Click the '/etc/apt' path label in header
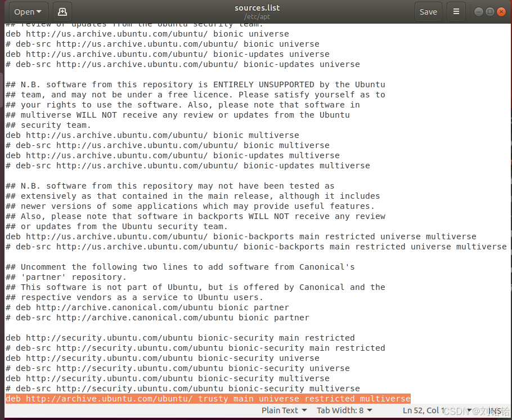Viewport: 512px width, 420px height. click(257, 16)
